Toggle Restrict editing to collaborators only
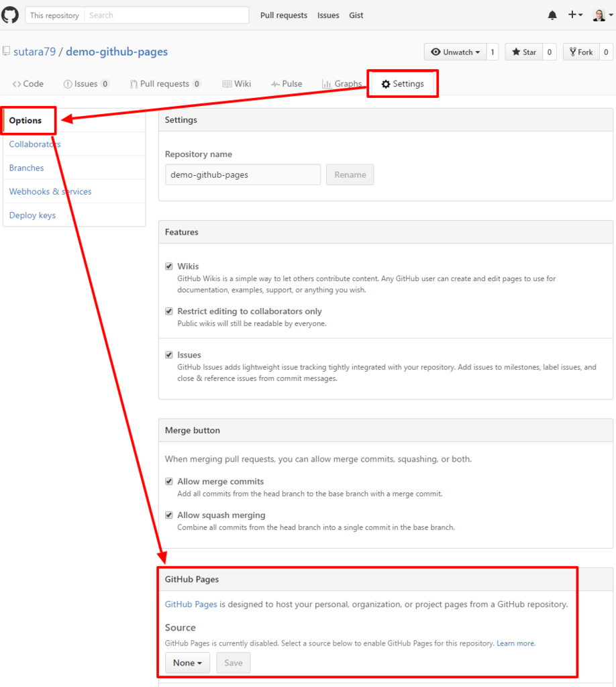Screen dimensions: 616x687 [169, 311]
